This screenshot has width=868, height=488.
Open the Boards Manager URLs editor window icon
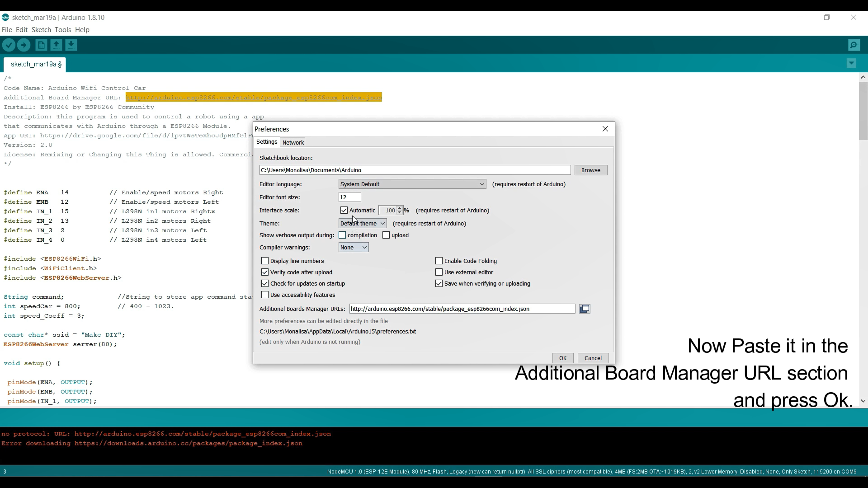click(x=585, y=309)
